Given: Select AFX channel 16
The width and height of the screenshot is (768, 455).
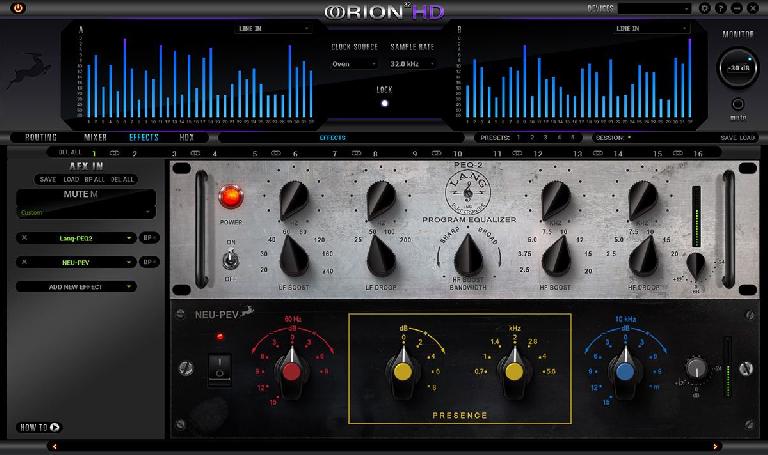Looking at the screenshot, I should [x=698, y=153].
